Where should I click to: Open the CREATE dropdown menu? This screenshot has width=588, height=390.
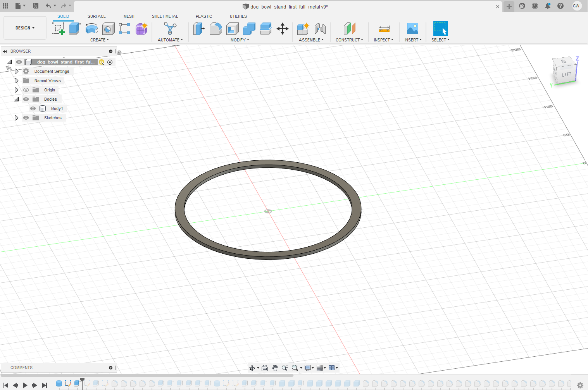(x=100, y=40)
